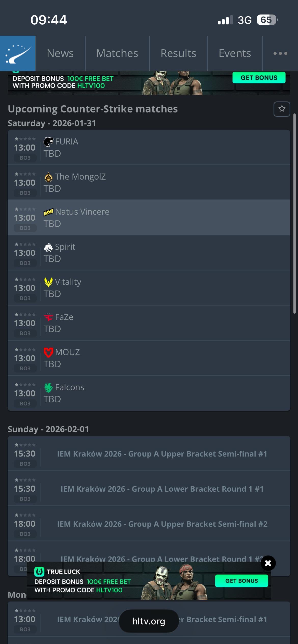This screenshot has height=644, width=298.
Task: Tap the Spirit team logo
Action: click(x=48, y=247)
